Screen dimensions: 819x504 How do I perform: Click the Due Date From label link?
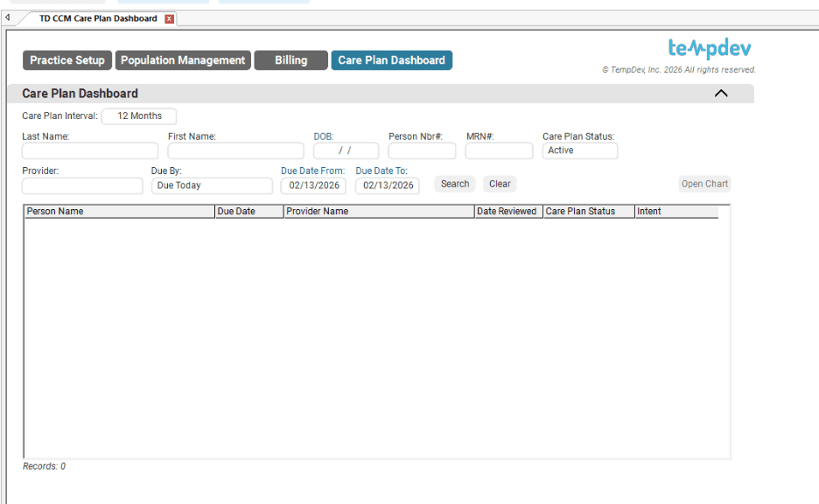coord(313,171)
